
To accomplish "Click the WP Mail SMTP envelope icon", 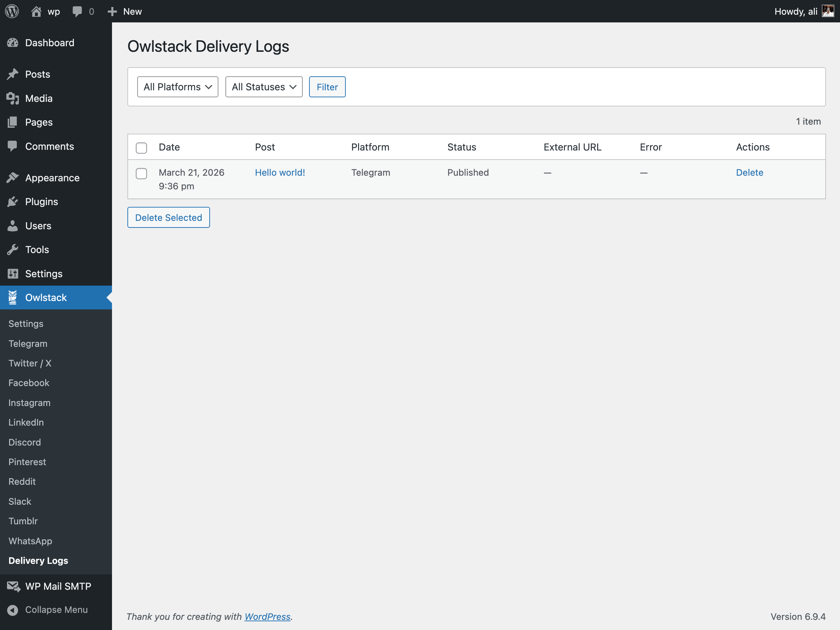I will 13,586.
